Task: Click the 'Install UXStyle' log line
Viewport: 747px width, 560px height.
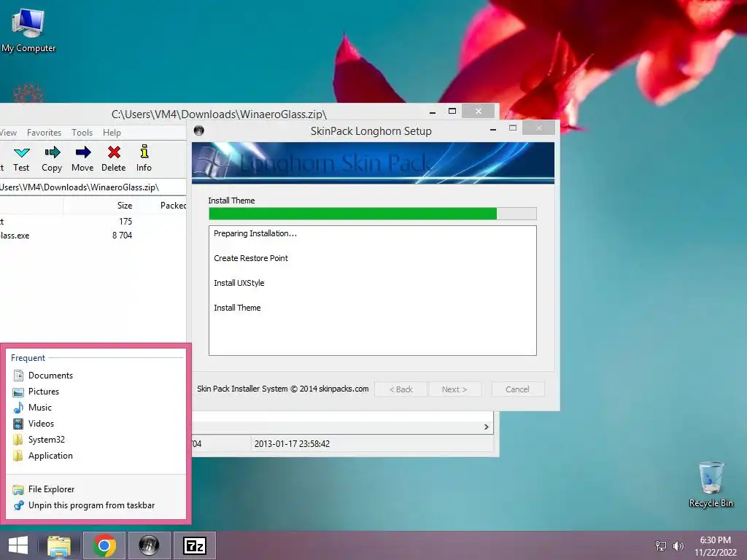Action: tap(239, 283)
